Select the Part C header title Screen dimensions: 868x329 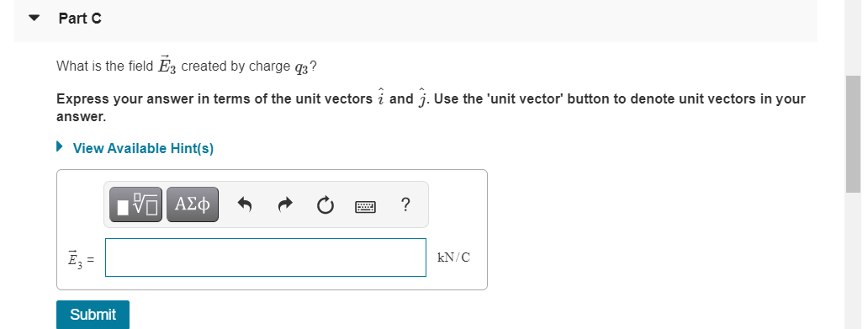click(80, 19)
